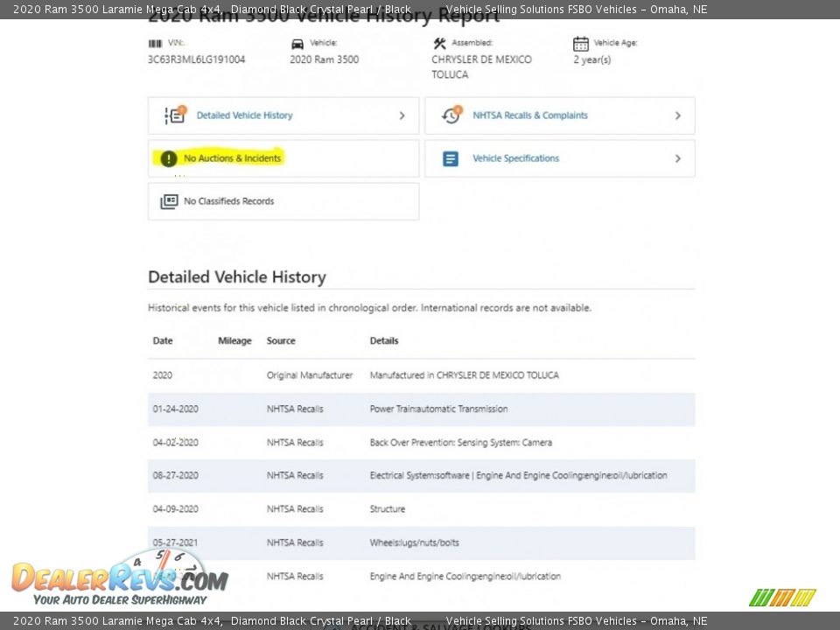
Task: Expand Detailed Vehicle History chevron
Action: tap(402, 115)
